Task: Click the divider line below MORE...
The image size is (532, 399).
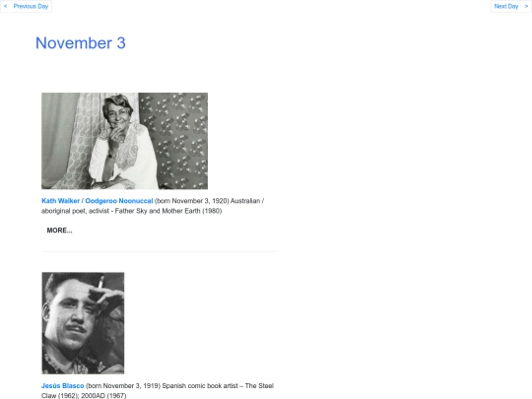Action: 160,252
